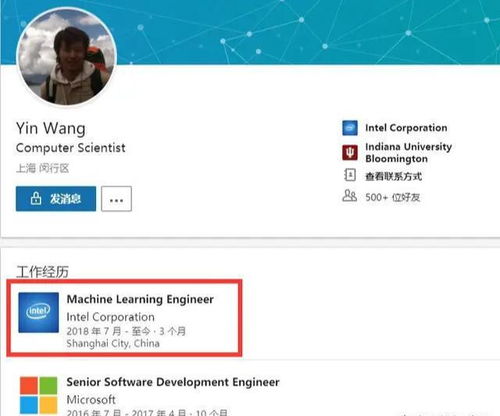
Task: Open Intel Corporation company link at right
Action: coord(406,128)
